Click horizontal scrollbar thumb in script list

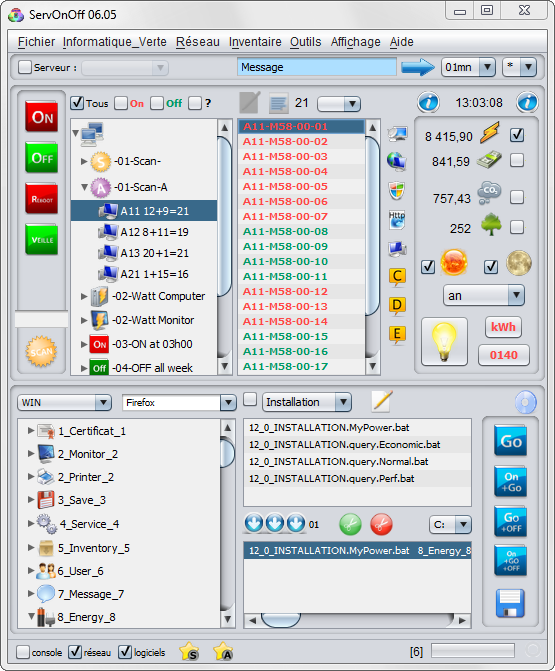[281, 620]
